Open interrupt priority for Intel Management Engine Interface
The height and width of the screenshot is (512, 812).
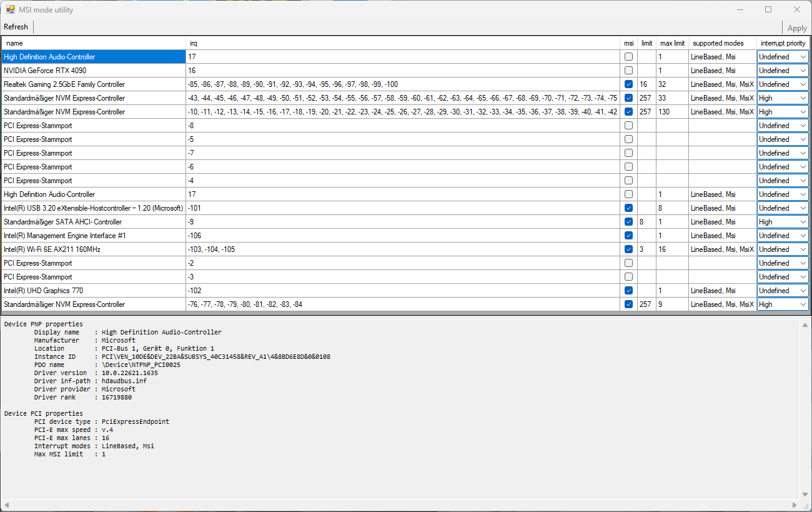coord(783,236)
